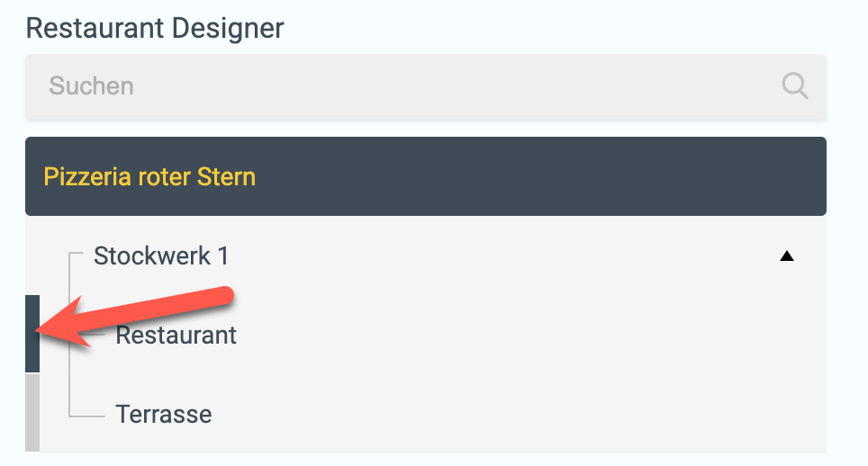This screenshot has width=868, height=466.
Task: Click the tree connector line before Terrasse
Action: [x=87, y=416]
